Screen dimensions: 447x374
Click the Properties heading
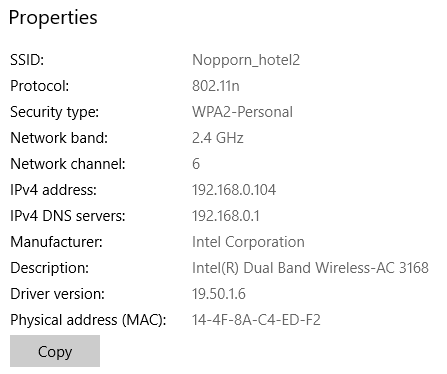pyautogui.click(x=53, y=18)
